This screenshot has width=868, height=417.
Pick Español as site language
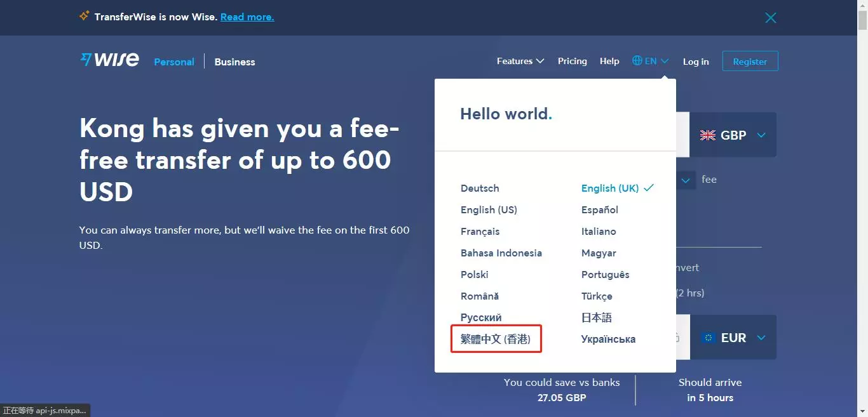(599, 210)
